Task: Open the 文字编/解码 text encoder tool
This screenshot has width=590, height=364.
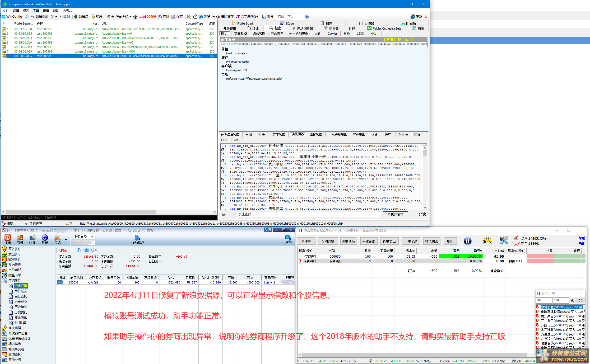Action: tap(247, 17)
